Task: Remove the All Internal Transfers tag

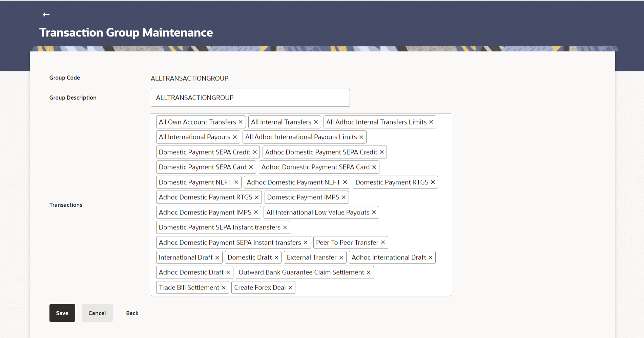Action: pyautogui.click(x=316, y=122)
